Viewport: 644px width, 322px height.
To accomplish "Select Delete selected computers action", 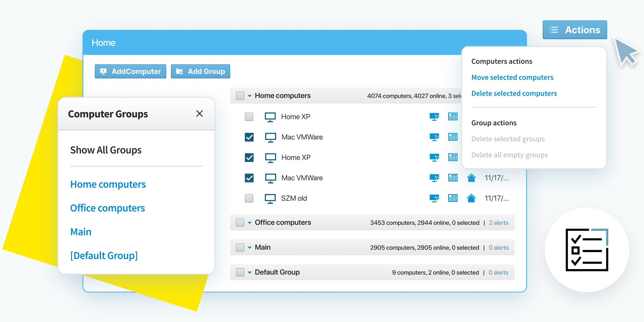I will pos(514,93).
